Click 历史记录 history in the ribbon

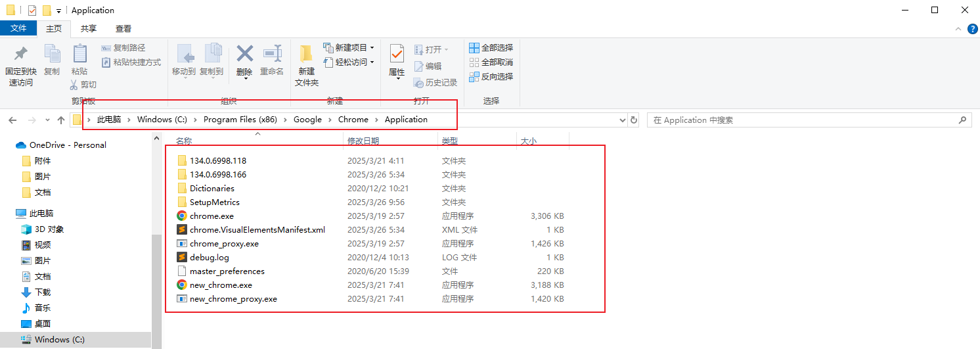435,83
